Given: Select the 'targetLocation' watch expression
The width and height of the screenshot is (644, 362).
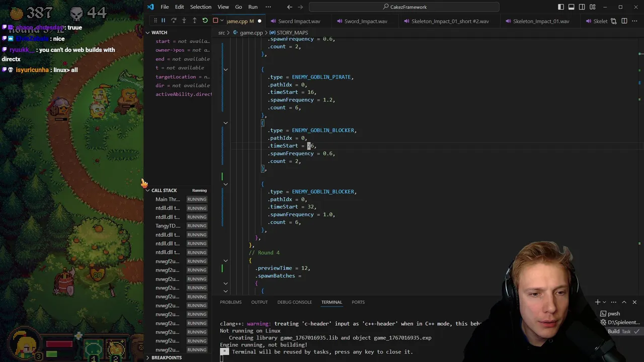Looking at the screenshot, I should pyautogui.click(x=183, y=76).
